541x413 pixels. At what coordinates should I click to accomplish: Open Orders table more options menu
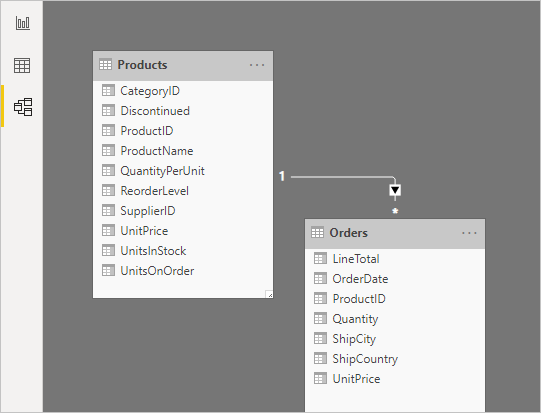tap(469, 233)
